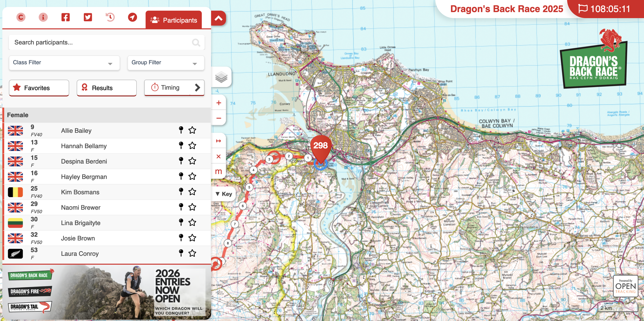Screen dimensions: 644x321
Task: Toggle Allie Bailey's favorite star
Action: tap(192, 130)
